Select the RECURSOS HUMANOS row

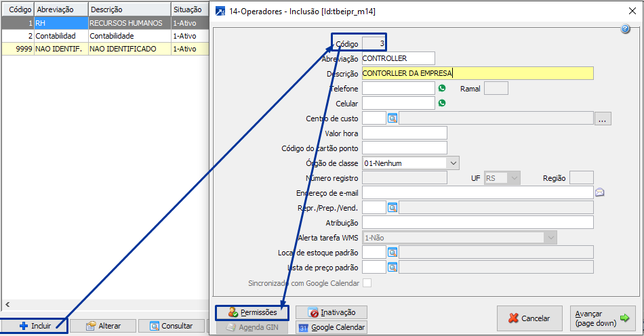click(105, 23)
